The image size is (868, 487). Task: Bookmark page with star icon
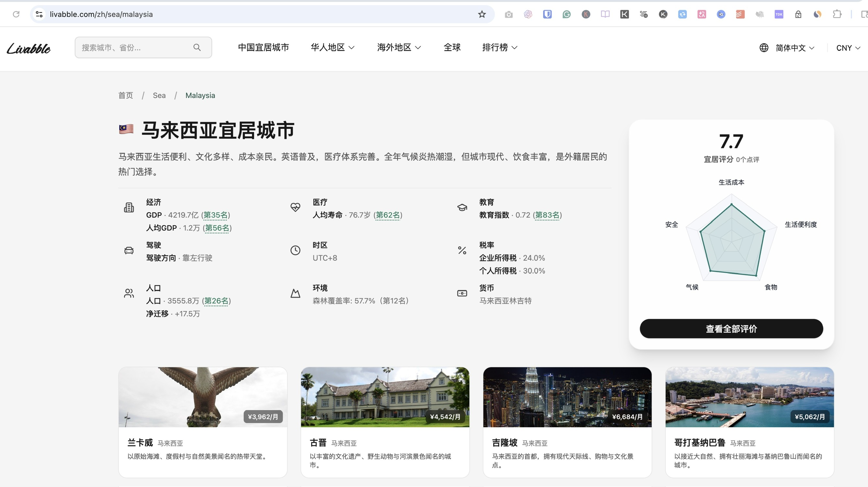point(482,14)
